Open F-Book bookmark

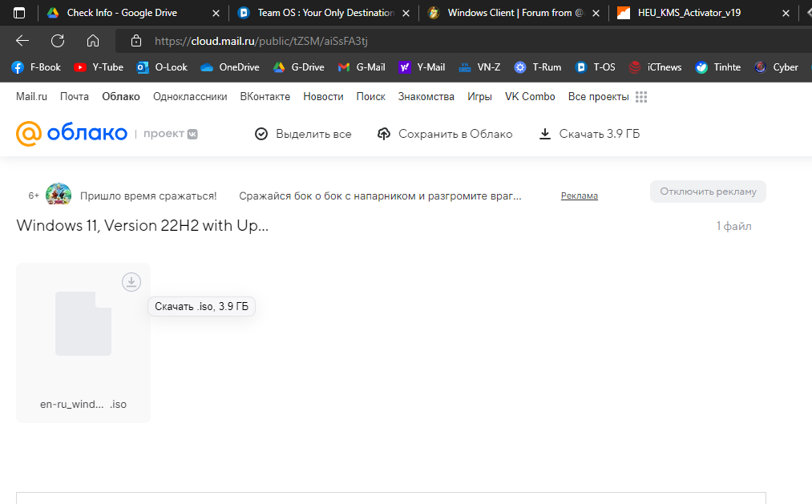coord(36,67)
